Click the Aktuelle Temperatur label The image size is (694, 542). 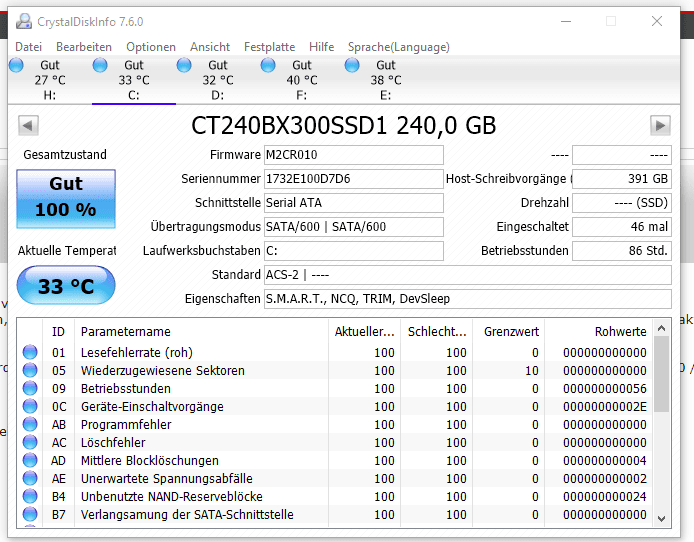click(67, 250)
